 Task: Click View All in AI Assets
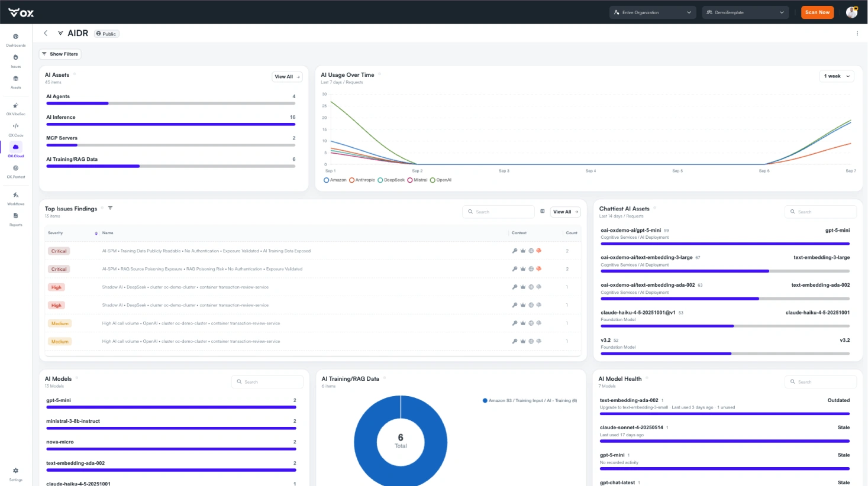point(288,77)
